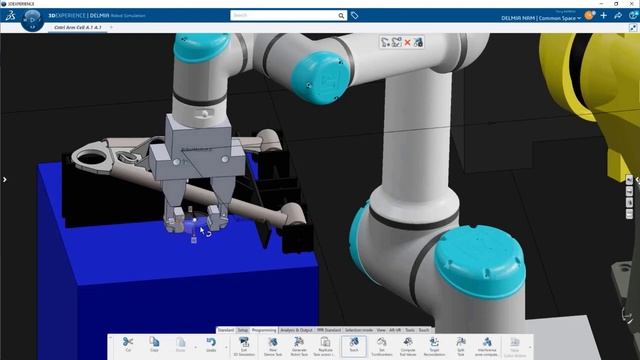Click the greyed Table Gantt icon
Screen dimensions: 640x360
515,342
